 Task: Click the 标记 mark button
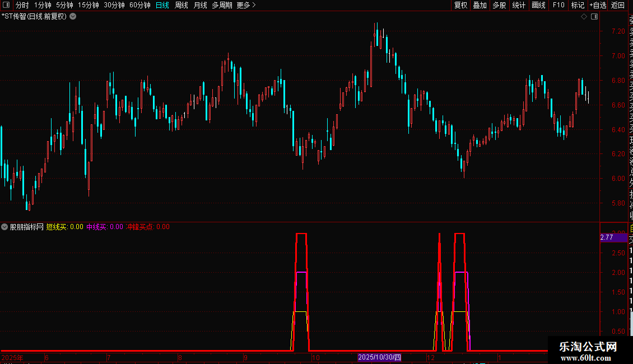click(x=578, y=5)
